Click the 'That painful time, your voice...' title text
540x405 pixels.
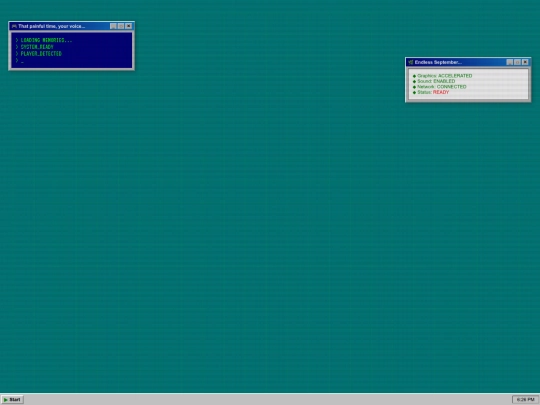(52, 26)
